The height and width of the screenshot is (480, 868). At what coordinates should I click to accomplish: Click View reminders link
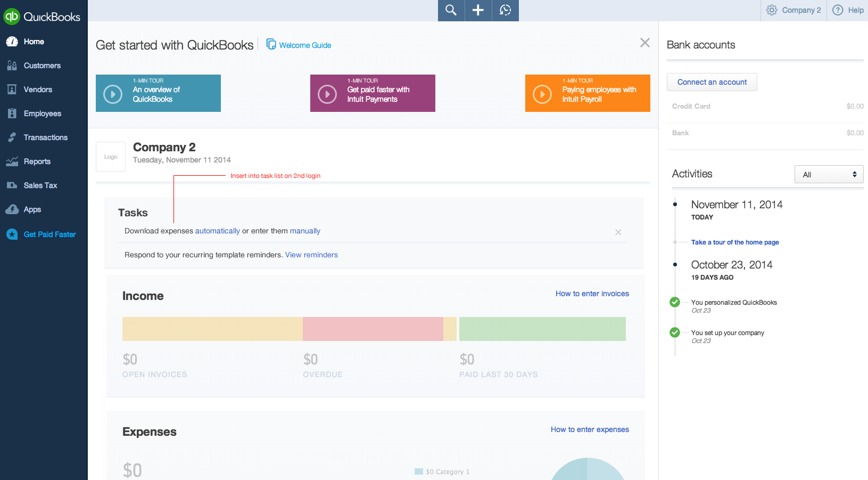(311, 255)
